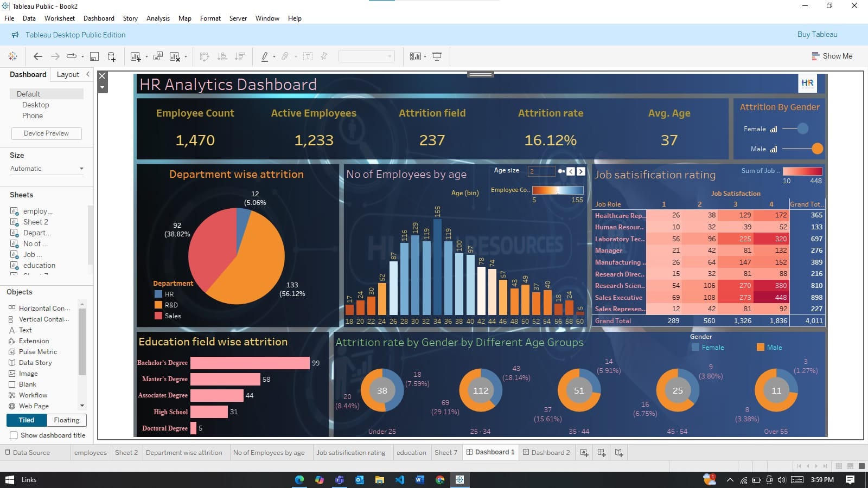
Task: Click the Buy Tableau link
Action: (817, 35)
